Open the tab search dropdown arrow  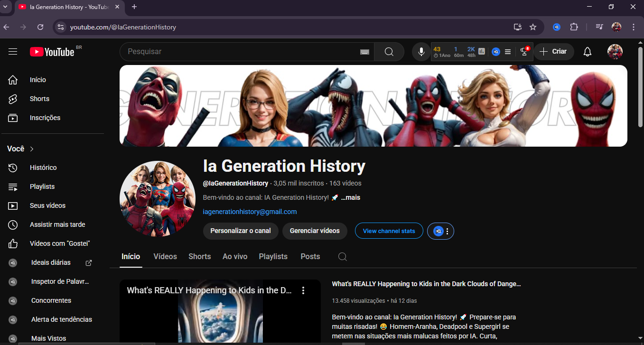coord(5,7)
